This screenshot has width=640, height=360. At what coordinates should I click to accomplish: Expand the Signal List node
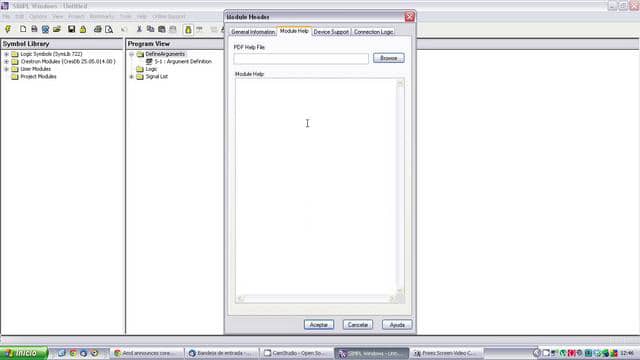131,77
